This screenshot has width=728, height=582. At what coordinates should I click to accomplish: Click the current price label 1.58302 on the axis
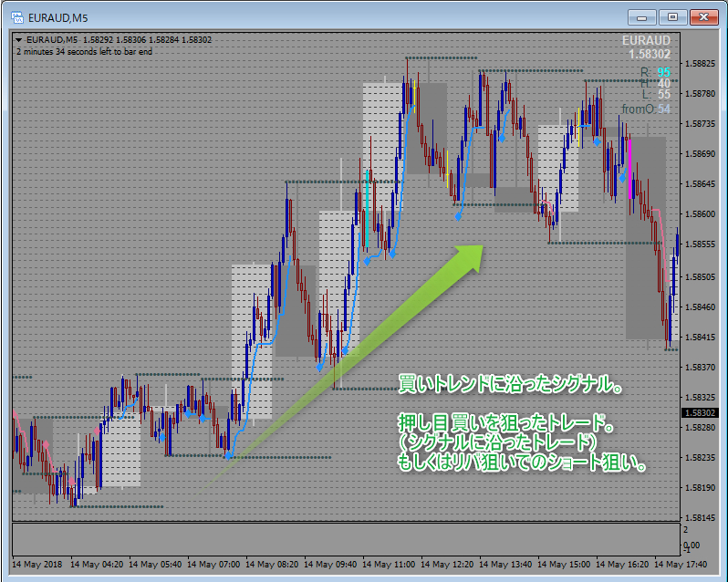tap(700, 412)
